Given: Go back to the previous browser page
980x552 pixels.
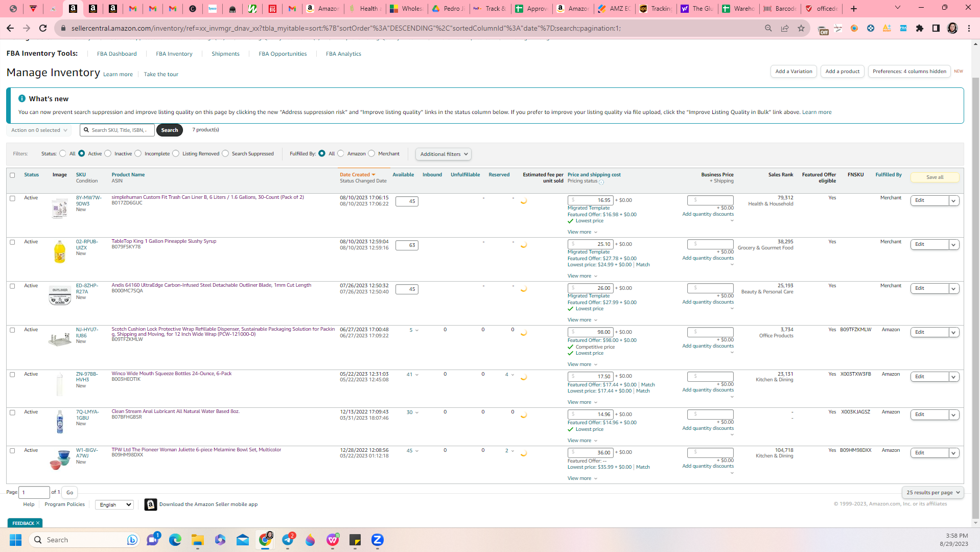Looking at the screenshot, I should click(x=10, y=28).
